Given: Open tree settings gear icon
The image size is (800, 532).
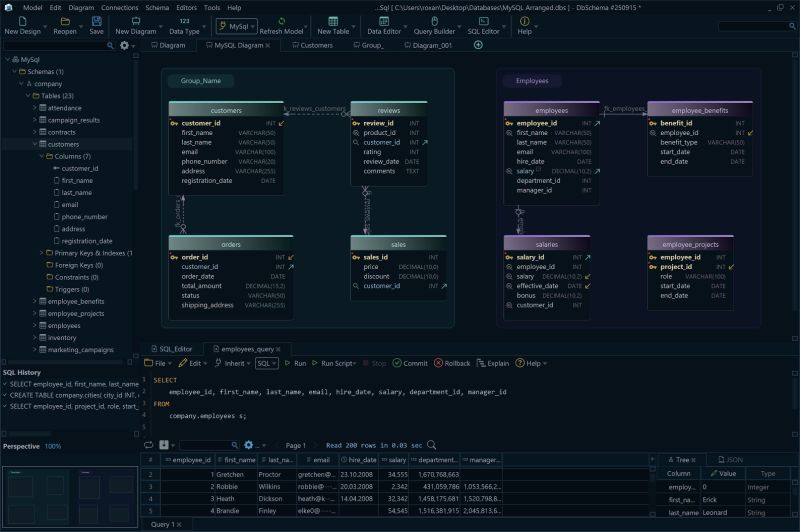Looking at the screenshot, I should point(124,45).
